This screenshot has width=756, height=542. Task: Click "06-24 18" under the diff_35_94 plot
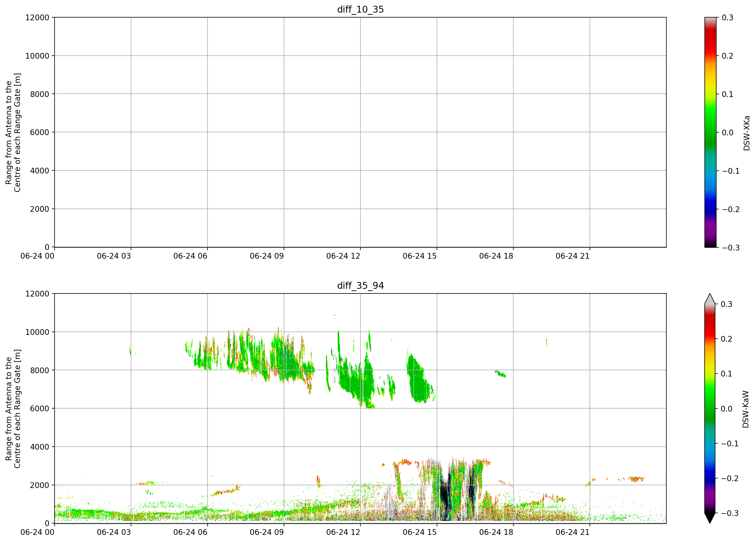(496, 532)
